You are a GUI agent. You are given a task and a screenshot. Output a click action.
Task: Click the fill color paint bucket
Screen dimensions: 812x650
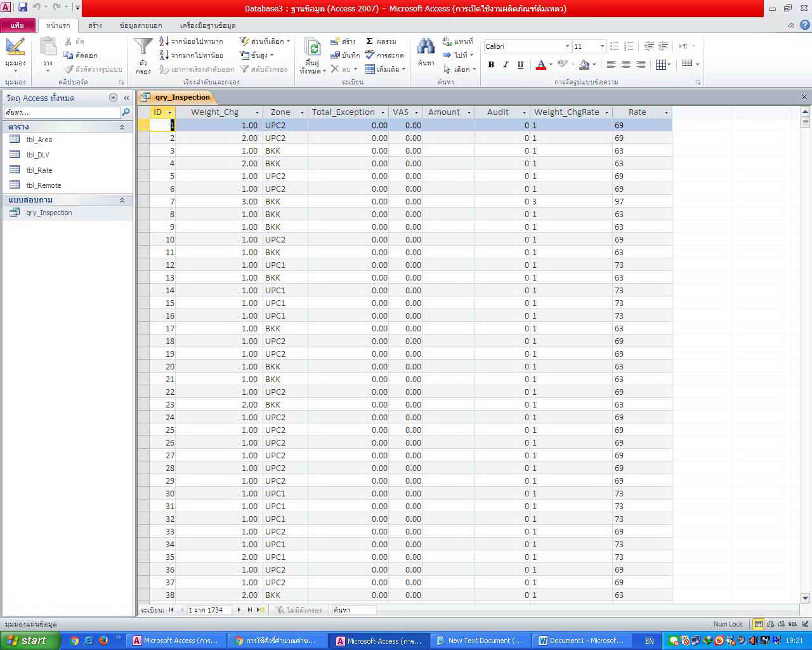point(584,64)
